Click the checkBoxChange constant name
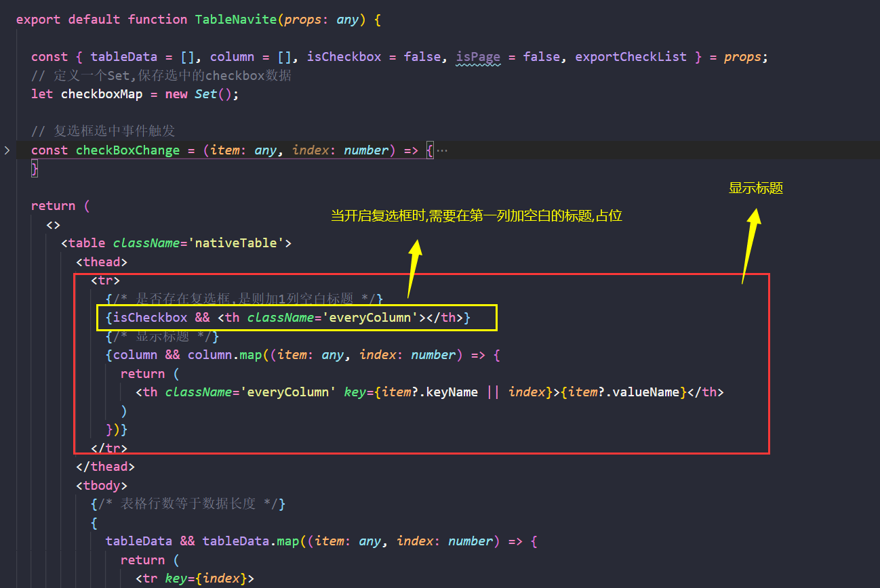This screenshot has width=880, height=588. coord(127,150)
